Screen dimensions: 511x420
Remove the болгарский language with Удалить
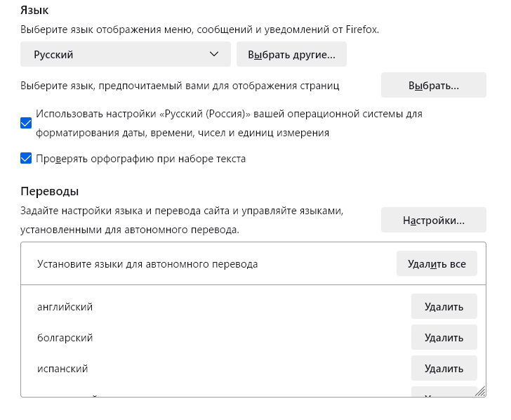pyautogui.click(x=444, y=338)
